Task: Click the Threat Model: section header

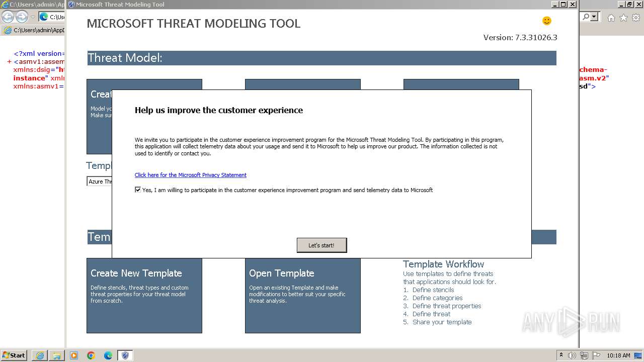Action: pyautogui.click(x=322, y=58)
